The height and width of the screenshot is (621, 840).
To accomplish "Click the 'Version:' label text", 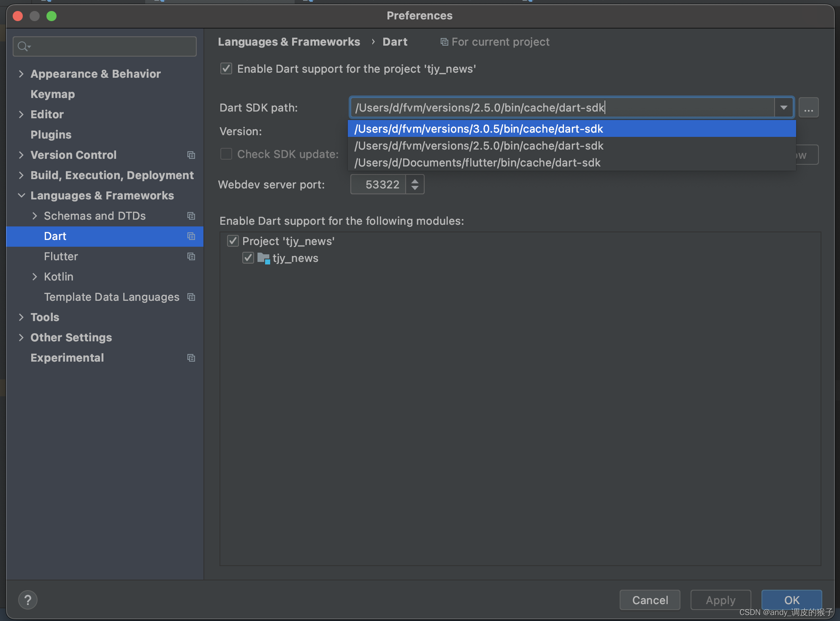I will [241, 131].
